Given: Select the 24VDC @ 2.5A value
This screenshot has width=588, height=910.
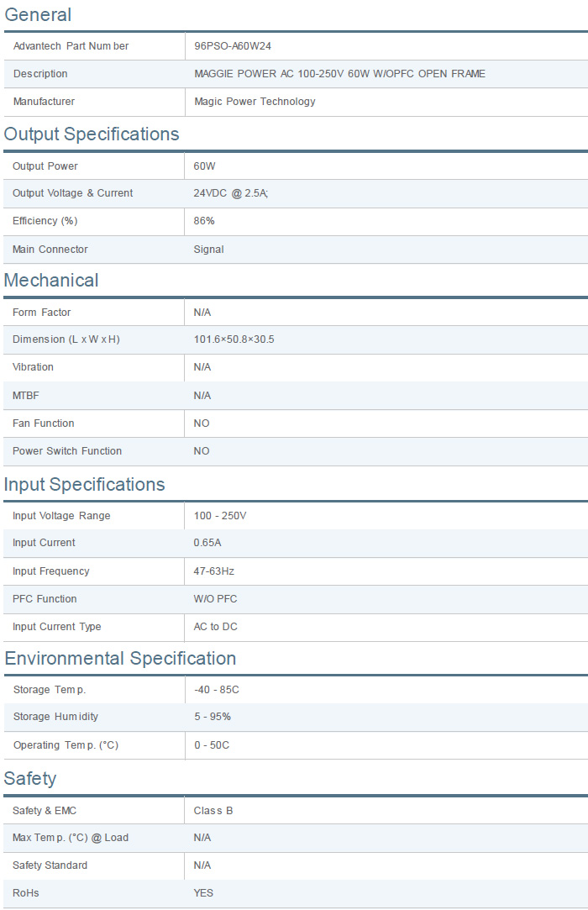Looking at the screenshot, I should [x=231, y=193].
